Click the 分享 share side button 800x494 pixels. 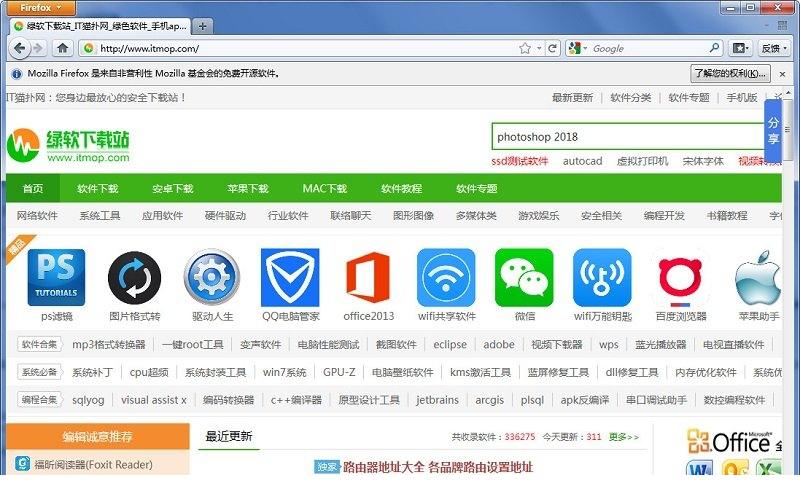(x=773, y=130)
